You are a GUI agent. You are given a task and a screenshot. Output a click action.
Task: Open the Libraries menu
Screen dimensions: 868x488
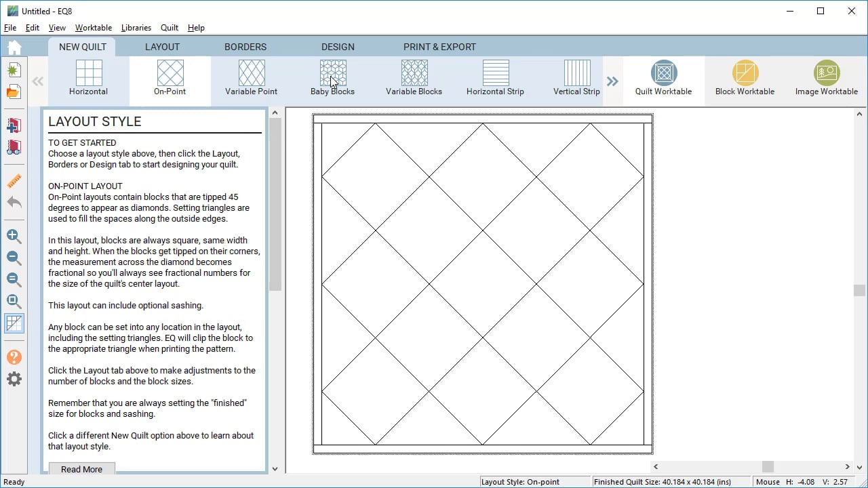tap(136, 28)
